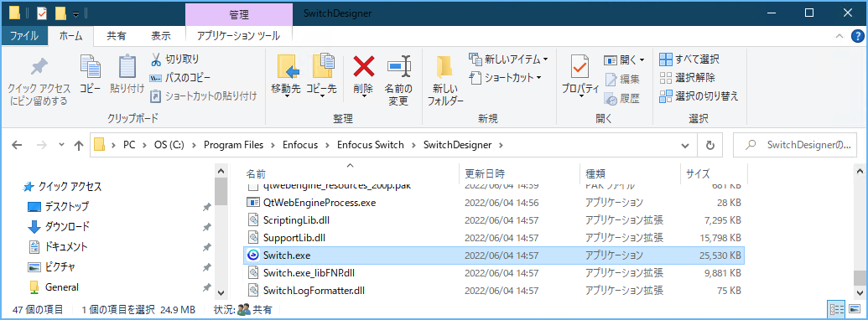Click Copy Path (パスのコピー)
Screen dimensions: 868x320
pyautogui.click(x=180, y=78)
